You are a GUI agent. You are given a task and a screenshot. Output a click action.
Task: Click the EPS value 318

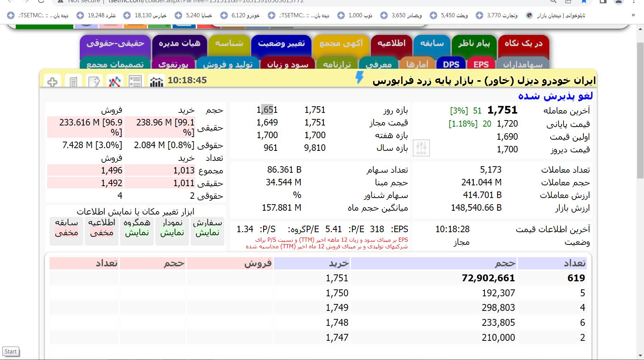[377, 229]
